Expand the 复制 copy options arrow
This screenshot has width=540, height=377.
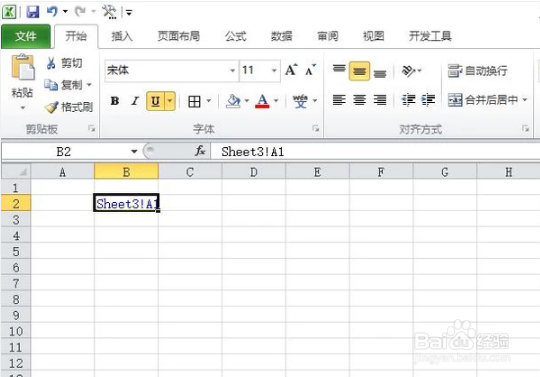pyautogui.click(x=89, y=85)
